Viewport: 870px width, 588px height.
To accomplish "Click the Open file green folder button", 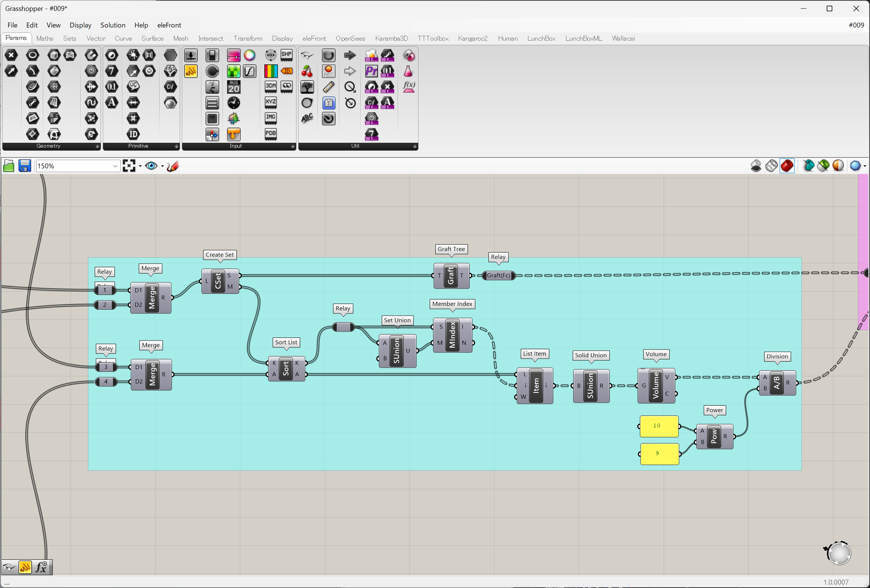I will tap(8, 166).
